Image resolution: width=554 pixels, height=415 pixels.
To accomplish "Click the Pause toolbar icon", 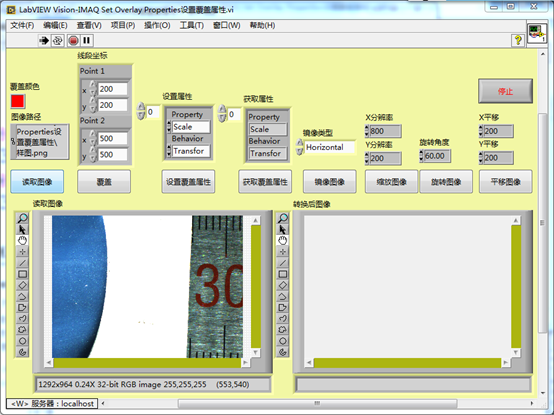I will coord(87,41).
